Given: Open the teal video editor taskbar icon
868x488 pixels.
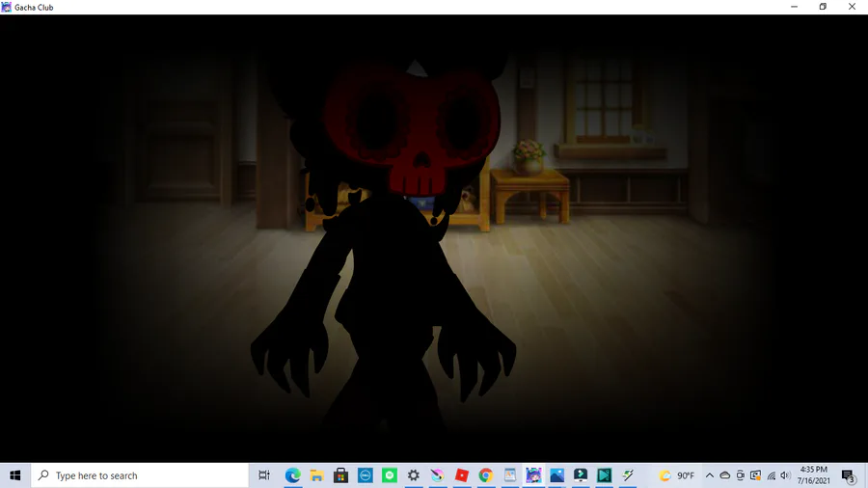Looking at the screenshot, I should 604,475.
